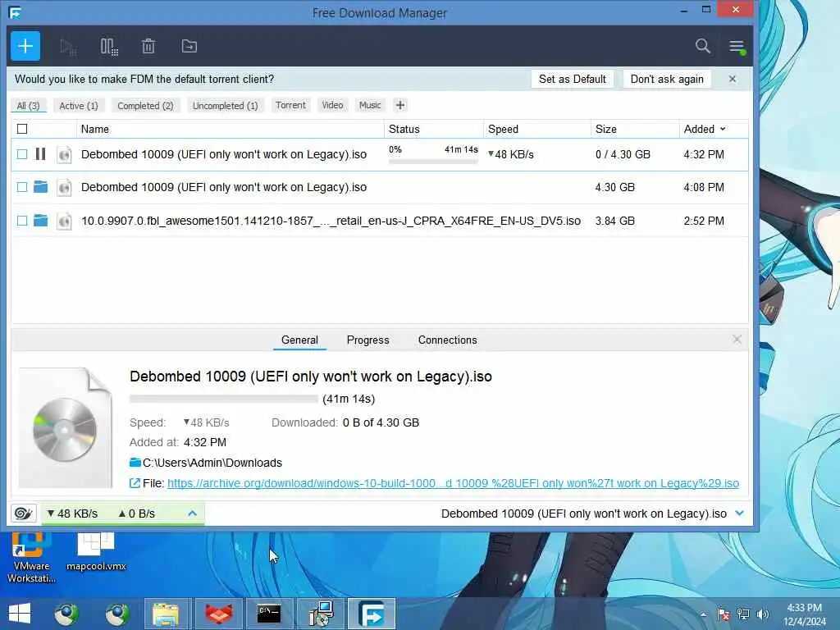
Task: Sort list by Speed column header
Action: [x=503, y=129]
